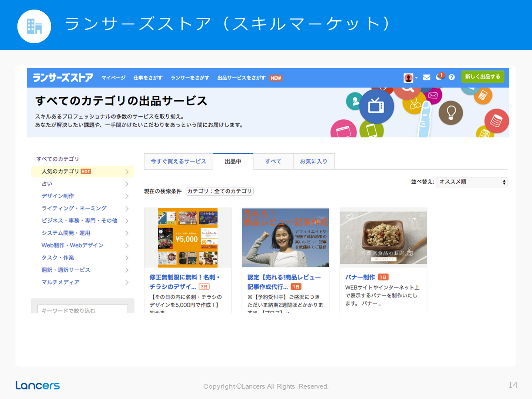Click the 現在の検索条件 label

[x=163, y=191]
